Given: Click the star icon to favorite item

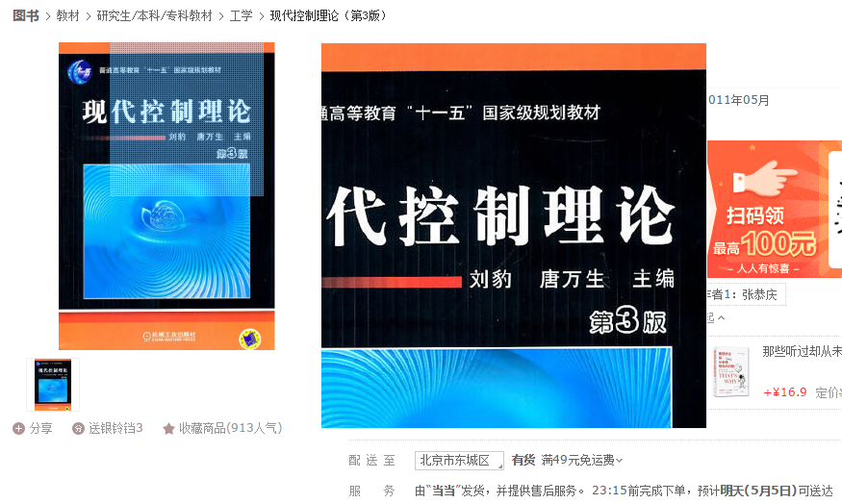Looking at the screenshot, I should 168,428.
